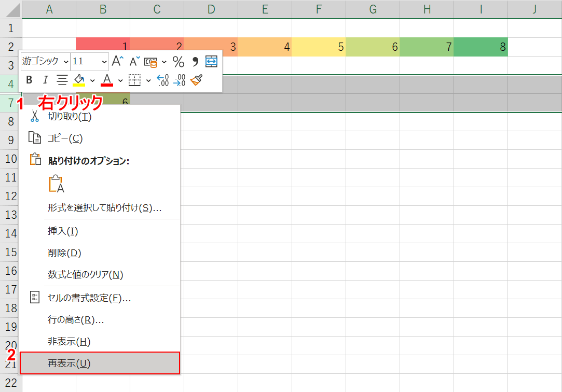Click the format painter brush

(196, 80)
